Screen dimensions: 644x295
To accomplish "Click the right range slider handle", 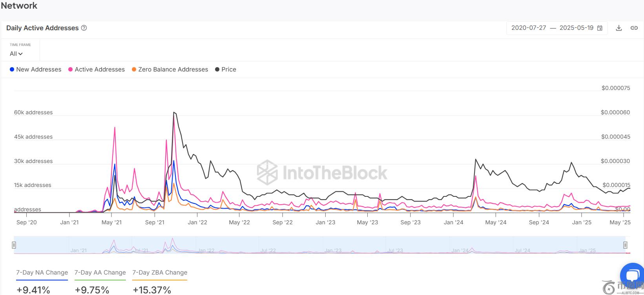I will 625,245.
